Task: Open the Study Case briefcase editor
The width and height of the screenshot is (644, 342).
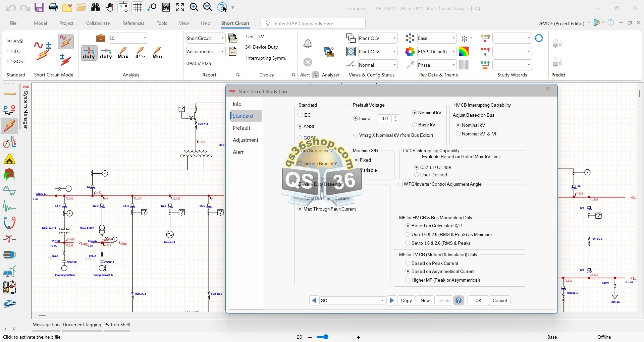Action: click(x=101, y=38)
